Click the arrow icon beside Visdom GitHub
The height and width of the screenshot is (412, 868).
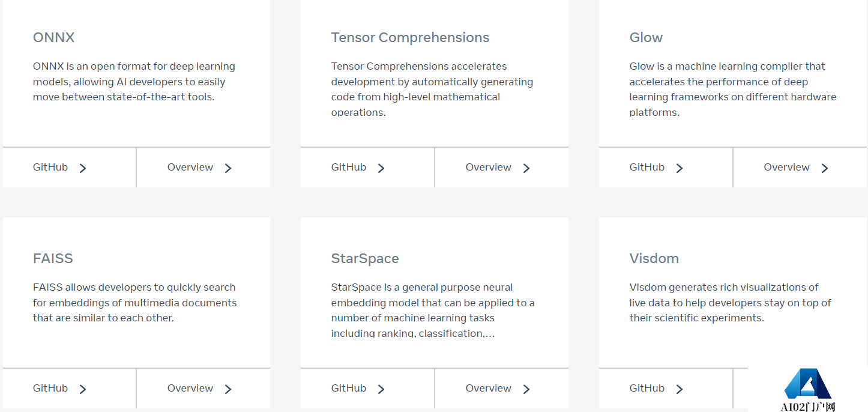click(x=680, y=389)
